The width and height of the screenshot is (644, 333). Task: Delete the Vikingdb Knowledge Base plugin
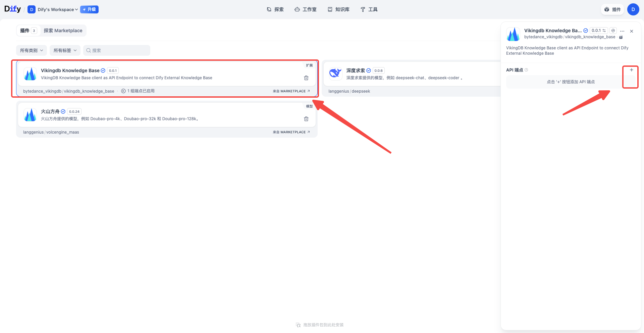[x=306, y=78]
